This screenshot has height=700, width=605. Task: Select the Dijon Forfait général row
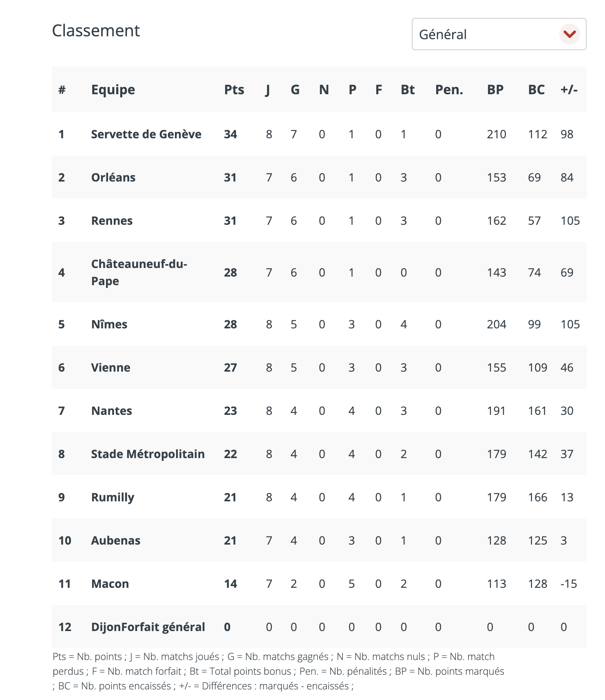click(x=319, y=627)
